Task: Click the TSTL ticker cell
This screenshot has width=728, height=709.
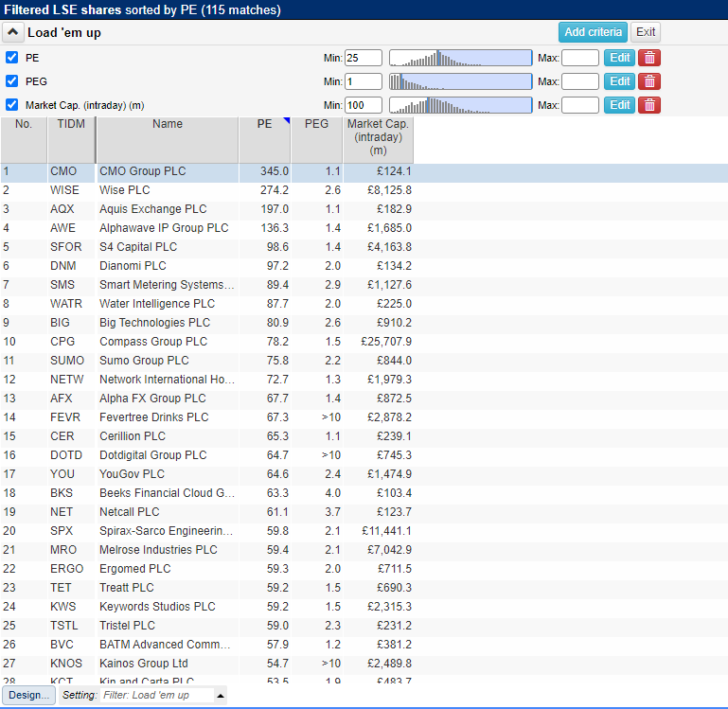Action: tap(71, 626)
